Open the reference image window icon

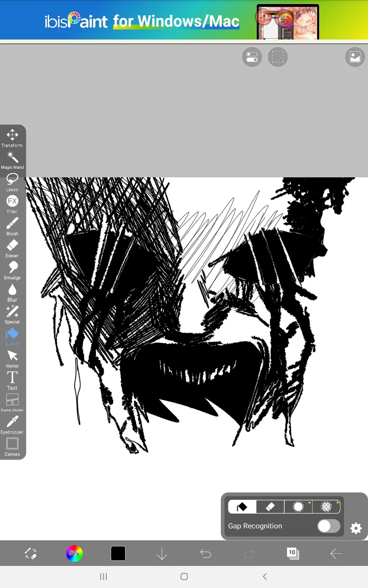(x=355, y=57)
